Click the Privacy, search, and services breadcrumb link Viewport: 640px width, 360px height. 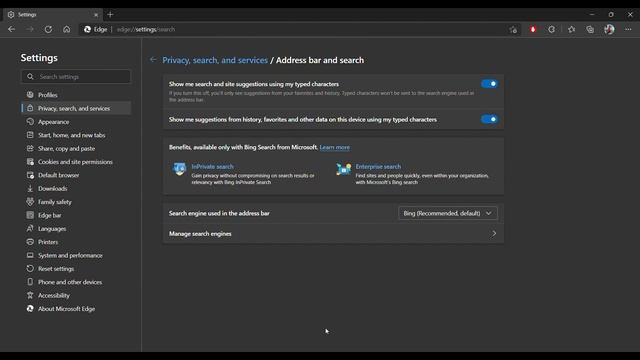point(215,60)
